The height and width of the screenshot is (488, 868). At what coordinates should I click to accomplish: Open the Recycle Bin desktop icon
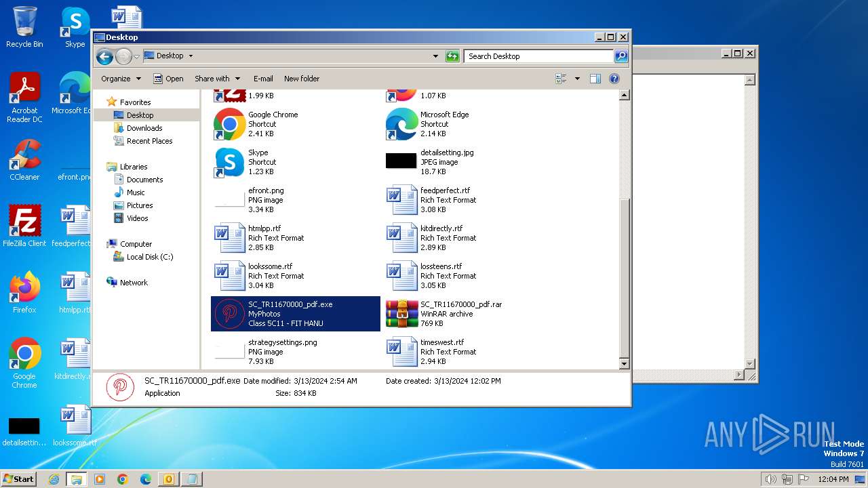24,27
